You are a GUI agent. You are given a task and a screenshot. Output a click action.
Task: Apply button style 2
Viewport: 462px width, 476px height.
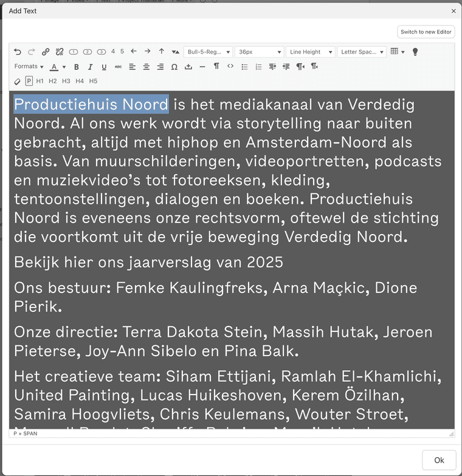pos(88,52)
